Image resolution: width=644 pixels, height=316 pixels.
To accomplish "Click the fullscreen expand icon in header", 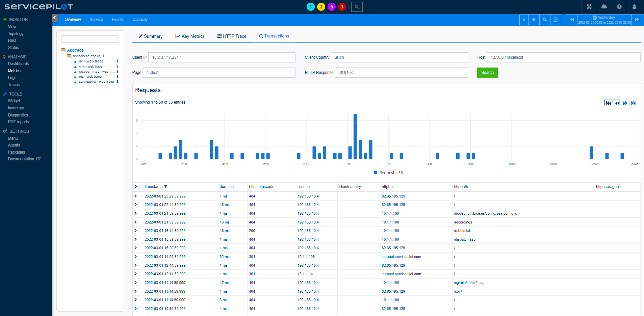I will (x=589, y=7).
